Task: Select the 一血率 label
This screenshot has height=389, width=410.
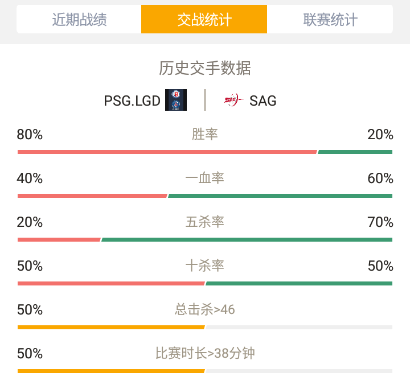Action: [205, 178]
